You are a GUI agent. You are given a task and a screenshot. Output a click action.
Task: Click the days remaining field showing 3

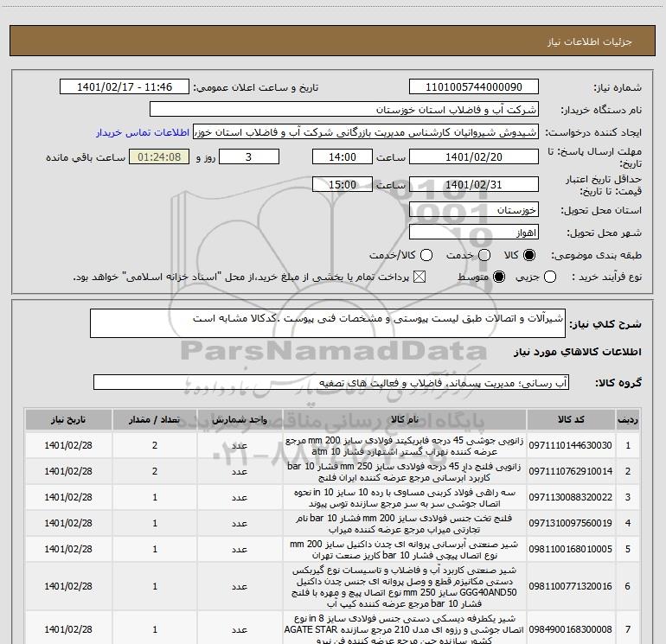point(249,156)
